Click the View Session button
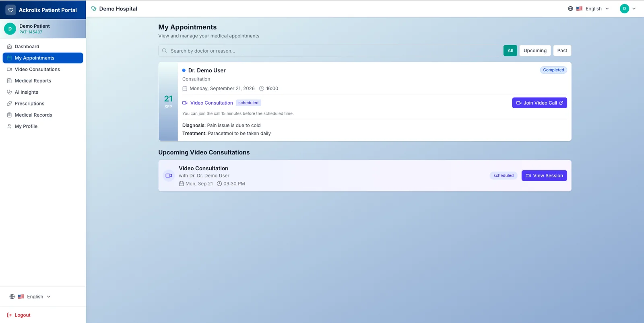This screenshot has height=323, width=644. tap(544, 176)
